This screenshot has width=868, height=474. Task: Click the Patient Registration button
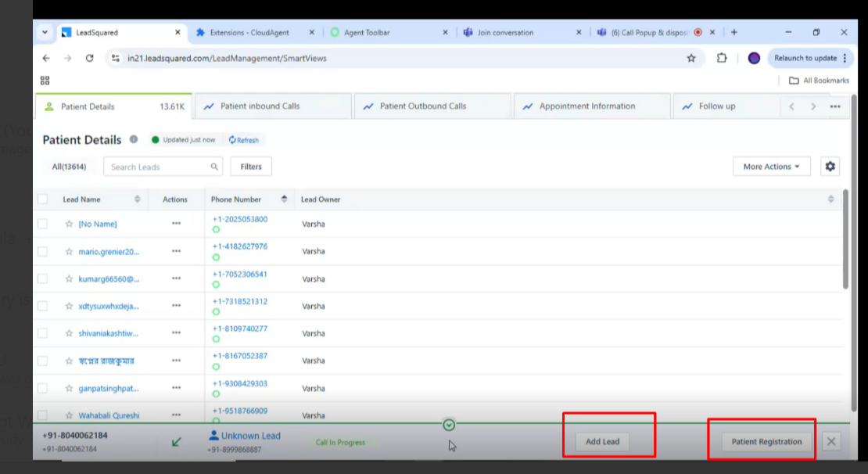pos(766,442)
